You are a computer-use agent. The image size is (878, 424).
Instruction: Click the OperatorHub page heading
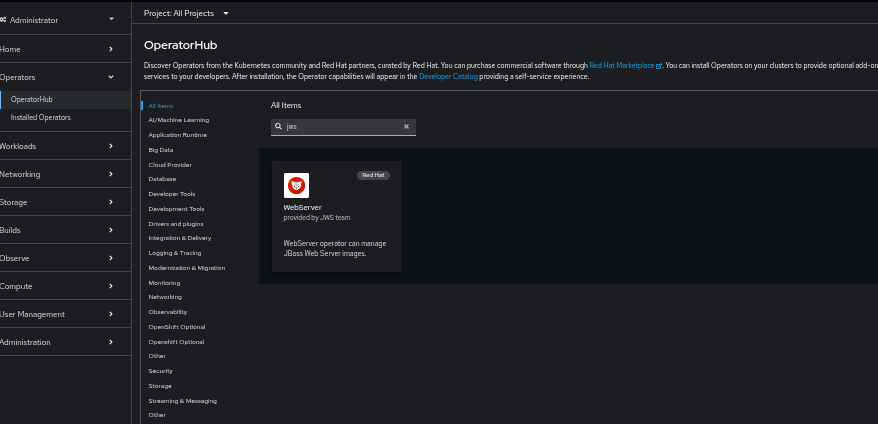[x=180, y=45]
